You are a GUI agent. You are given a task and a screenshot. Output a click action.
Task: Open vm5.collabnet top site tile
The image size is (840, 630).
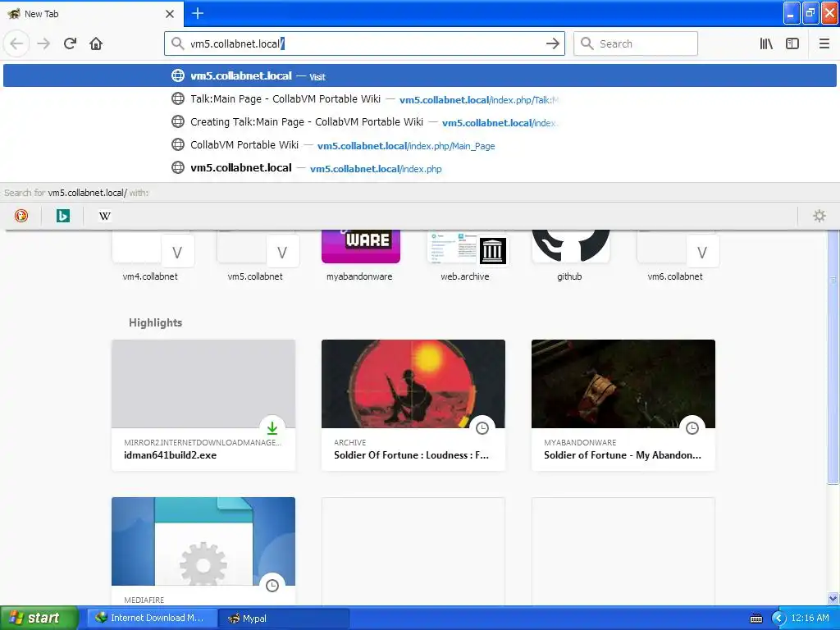click(256, 256)
